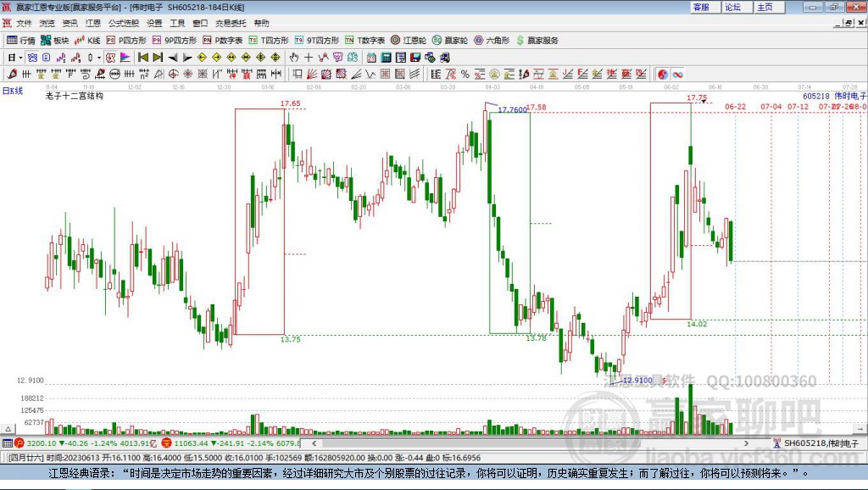Image resolution: width=868 pixels, height=490 pixels.
Task: Click the horizontal chart scrollbar thumb
Action: coord(481,443)
